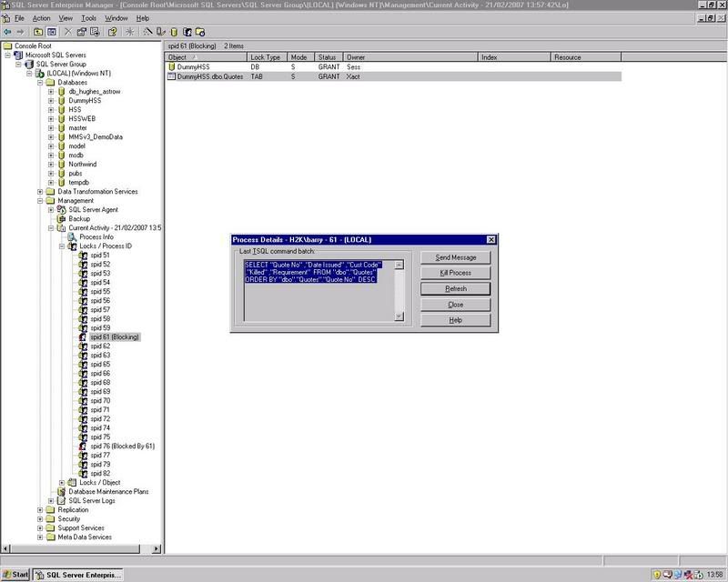Click the Delete X toolbar icon
Viewport: 728px width, 582px height.
[67, 32]
